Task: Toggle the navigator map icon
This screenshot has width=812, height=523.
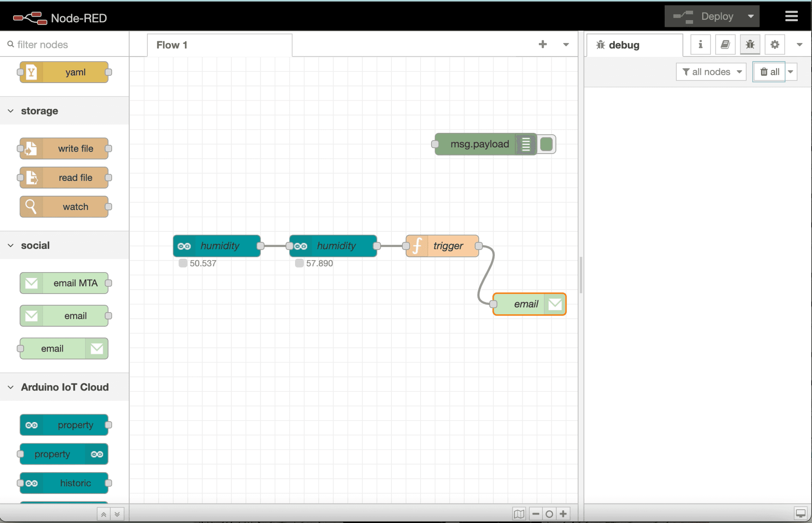Action: 519,513
